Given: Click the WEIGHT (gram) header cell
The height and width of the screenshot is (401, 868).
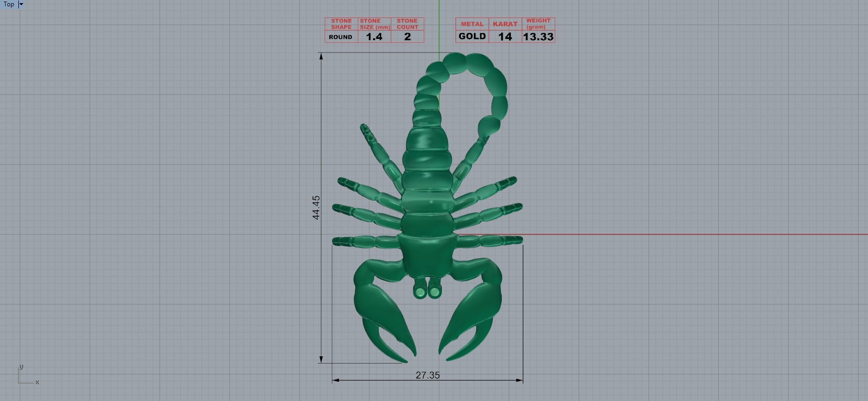Looking at the screenshot, I should 539,24.
